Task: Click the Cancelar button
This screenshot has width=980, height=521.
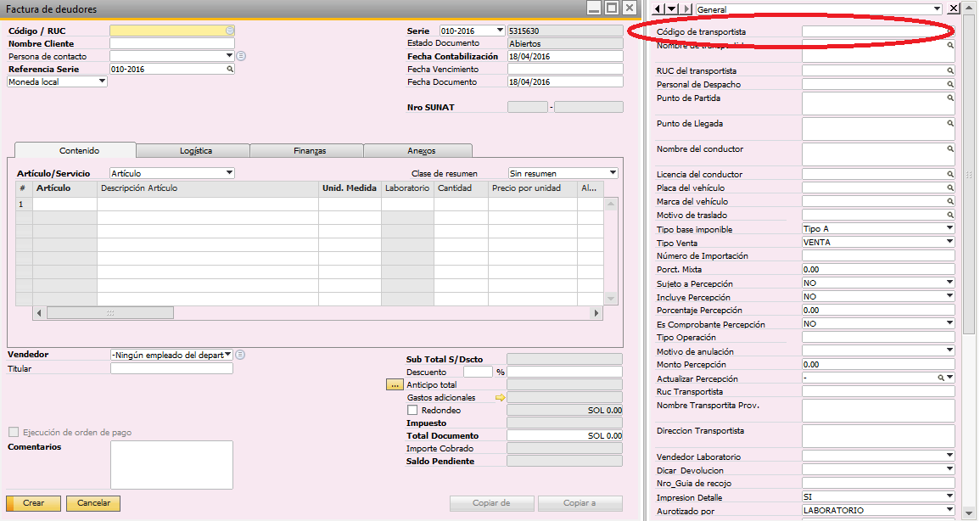Action: [92, 502]
